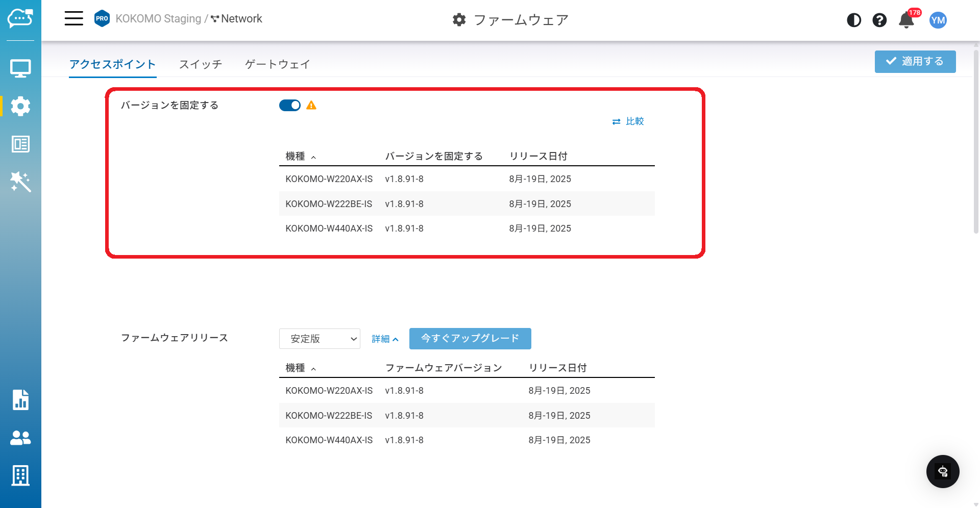Open the YM user avatar menu
This screenshot has height=508, width=980.
(x=938, y=20)
